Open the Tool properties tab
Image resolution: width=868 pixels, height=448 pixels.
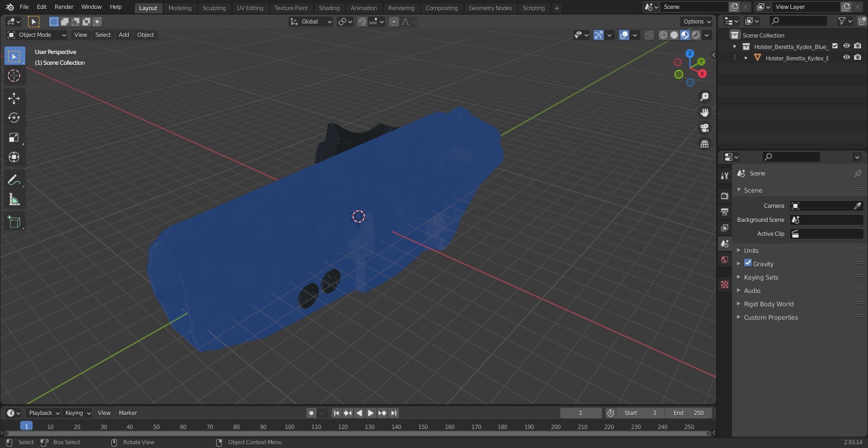(724, 175)
